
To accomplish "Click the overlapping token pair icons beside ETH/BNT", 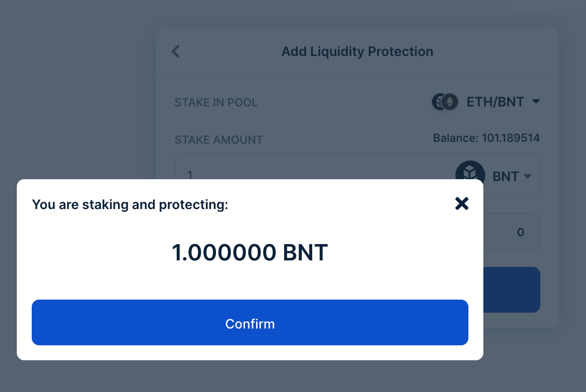I will [445, 101].
